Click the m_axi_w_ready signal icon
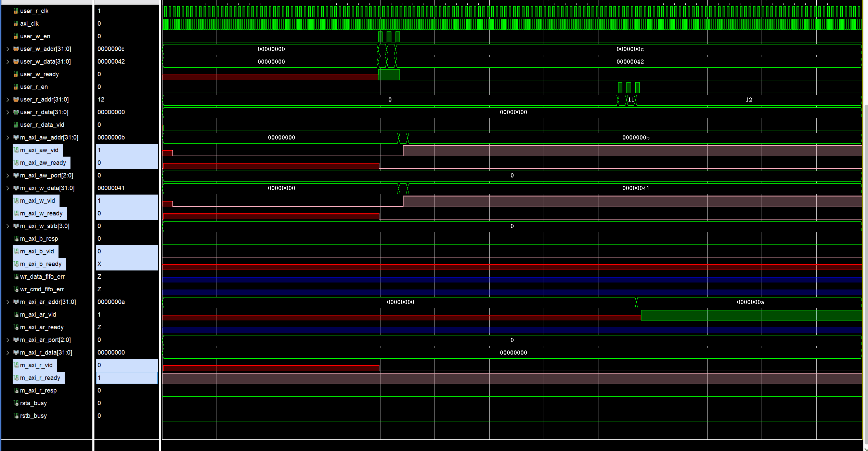 pyautogui.click(x=16, y=213)
